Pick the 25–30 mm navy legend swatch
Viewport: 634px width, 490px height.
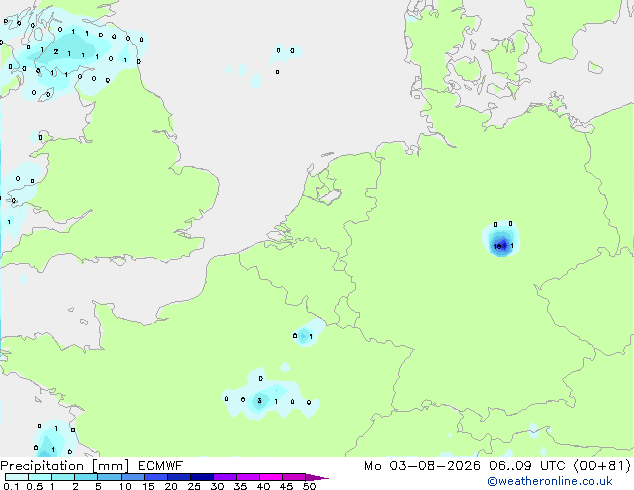click(x=202, y=477)
